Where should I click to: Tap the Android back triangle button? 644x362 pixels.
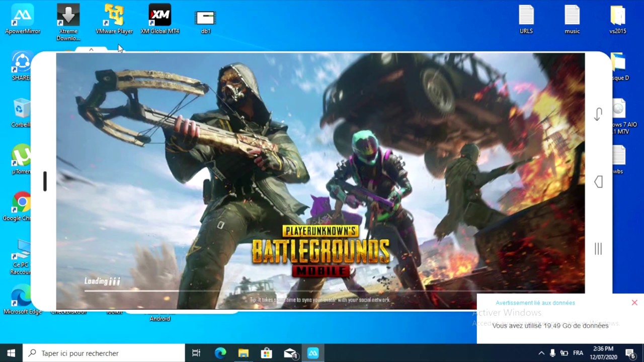tap(598, 182)
